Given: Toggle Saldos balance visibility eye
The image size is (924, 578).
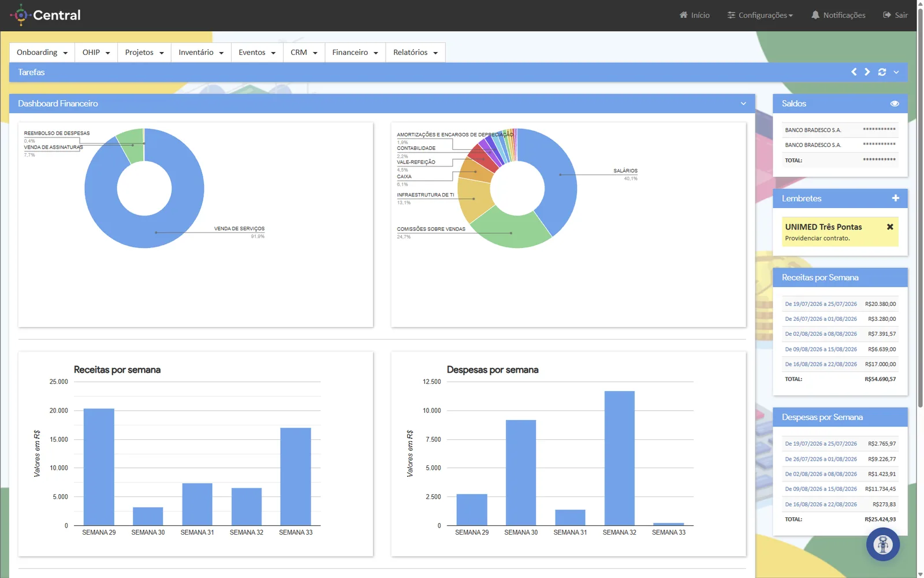Looking at the screenshot, I should pyautogui.click(x=895, y=103).
